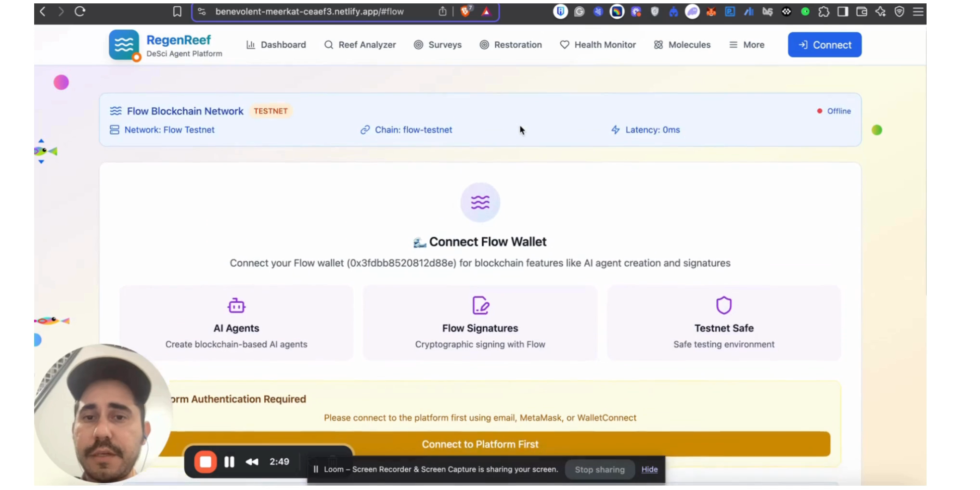The width and height of the screenshot is (980, 490).
Task: Open the Health Monitor nav item
Action: (x=598, y=45)
